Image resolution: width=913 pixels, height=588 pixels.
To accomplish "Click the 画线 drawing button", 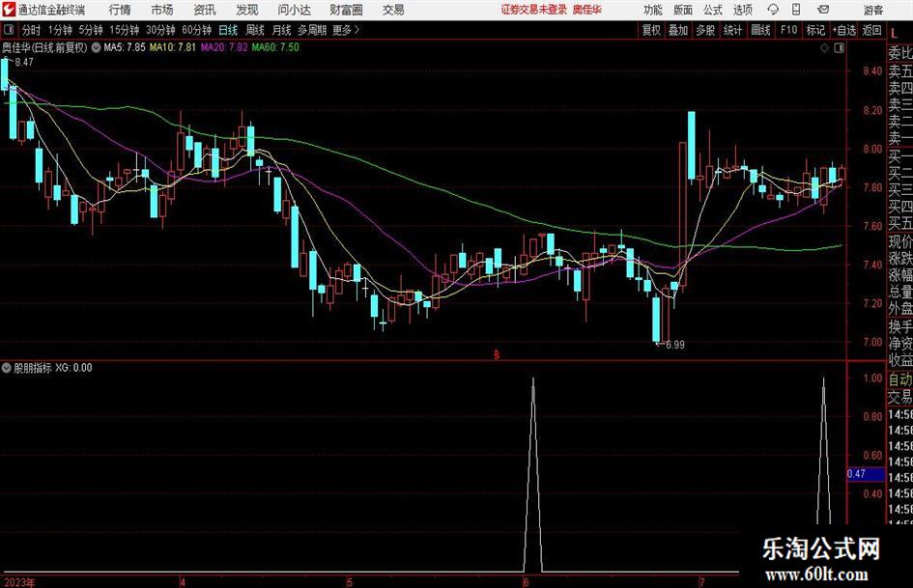I will tap(760, 30).
